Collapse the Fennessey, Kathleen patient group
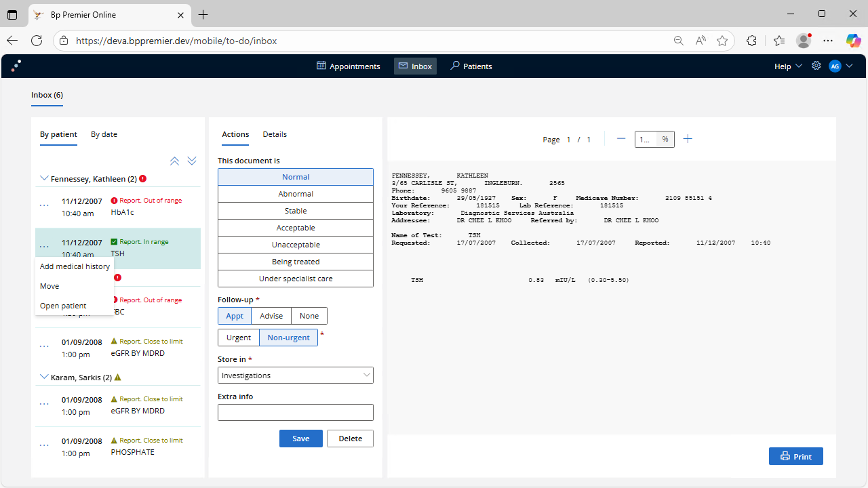Viewport: 868px width, 488px height. (x=45, y=179)
